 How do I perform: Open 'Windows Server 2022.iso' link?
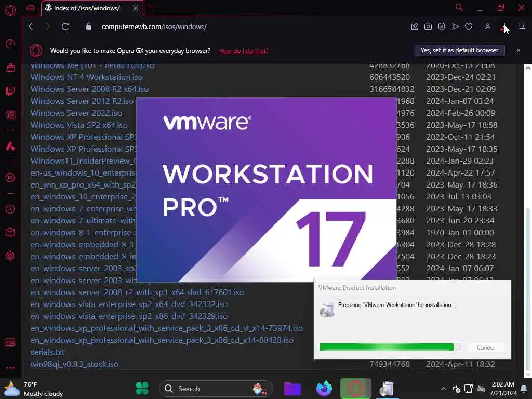76,113
